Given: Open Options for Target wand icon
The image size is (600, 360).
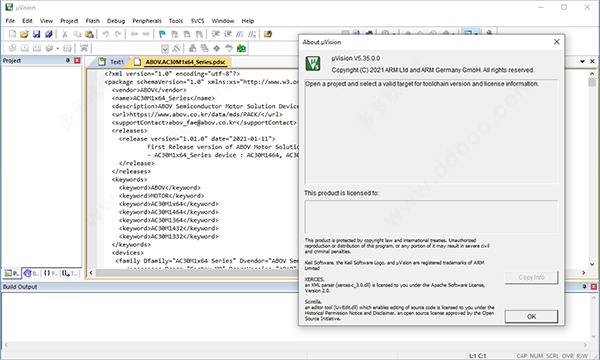Looking at the screenshot, I should [176, 48].
